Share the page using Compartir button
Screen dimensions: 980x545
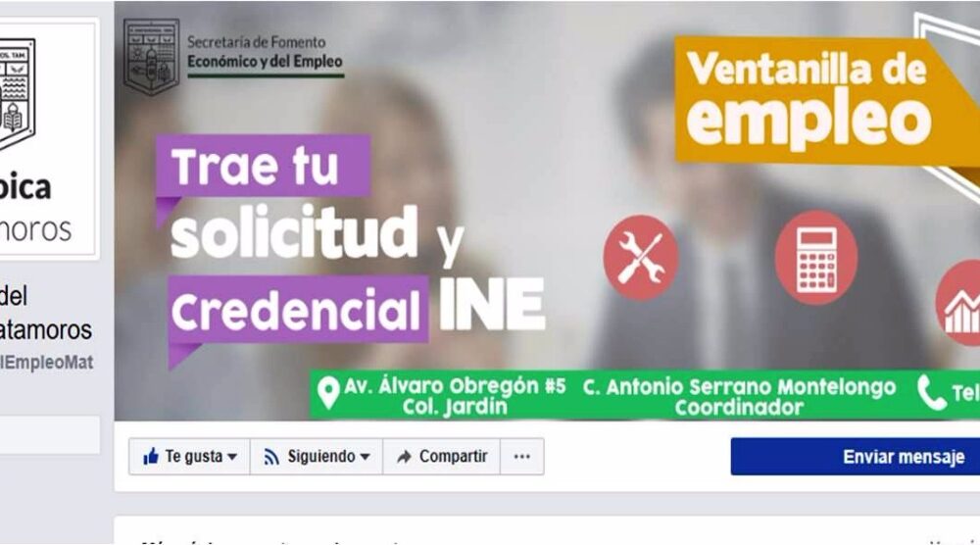[x=442, y=457]
